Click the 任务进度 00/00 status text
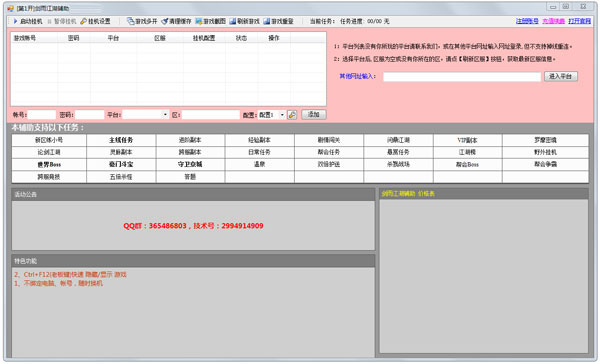Image resolution: width=600 pixels, height=364 pixels. pos(365,21)
